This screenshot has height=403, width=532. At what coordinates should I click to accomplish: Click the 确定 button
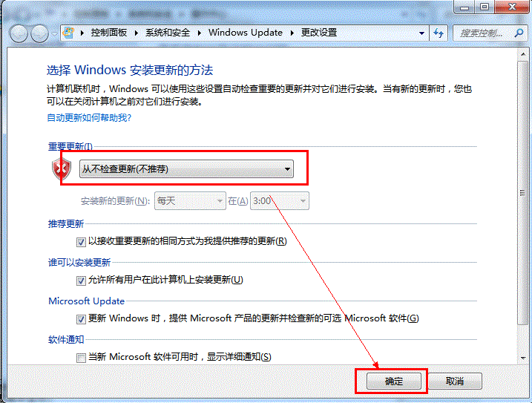pos(394,381)
